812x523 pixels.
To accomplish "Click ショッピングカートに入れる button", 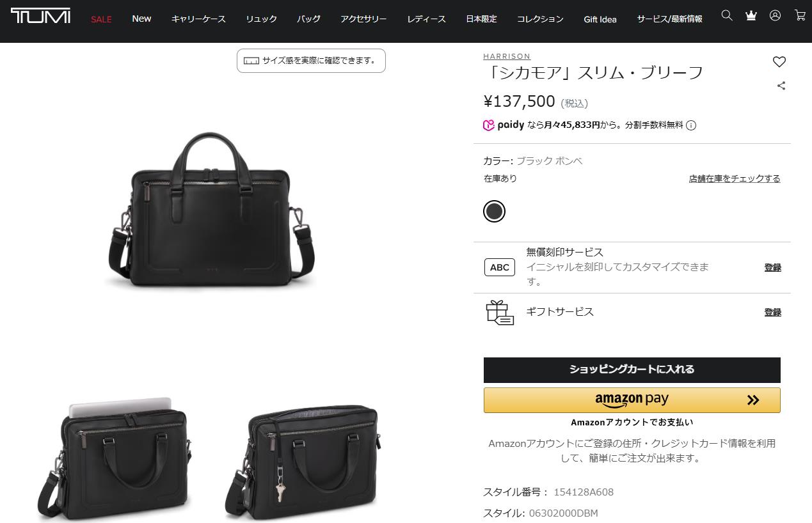I will 632,370.
